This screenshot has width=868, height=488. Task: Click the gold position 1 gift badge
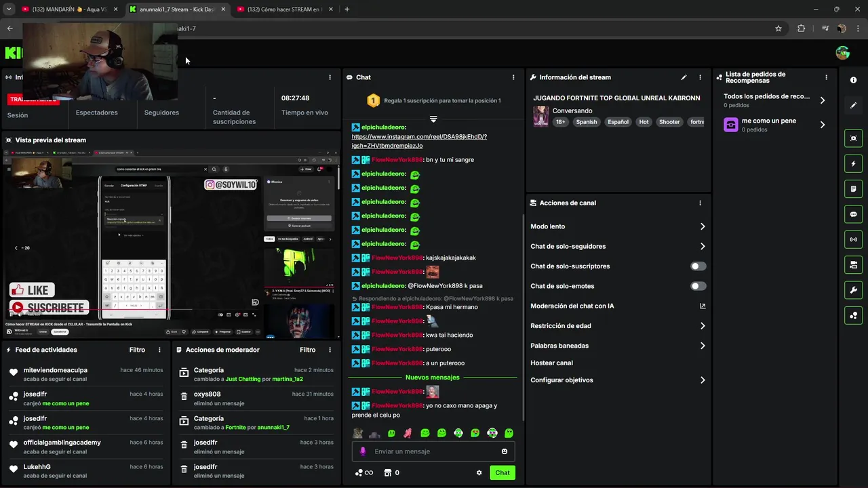coord(373,100)
